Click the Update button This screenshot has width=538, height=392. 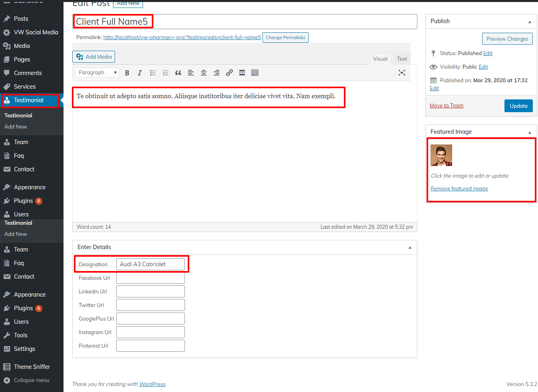pos(518,106)
